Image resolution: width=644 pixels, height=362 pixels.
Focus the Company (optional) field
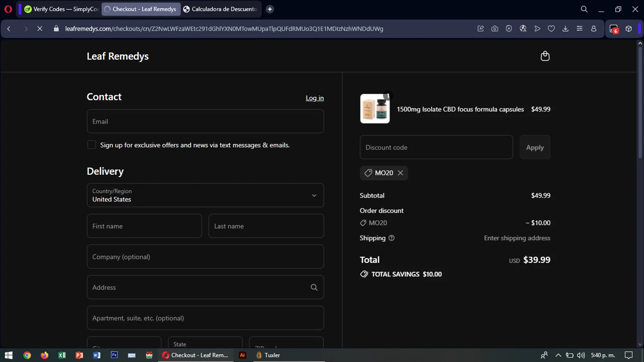(205, 256)
